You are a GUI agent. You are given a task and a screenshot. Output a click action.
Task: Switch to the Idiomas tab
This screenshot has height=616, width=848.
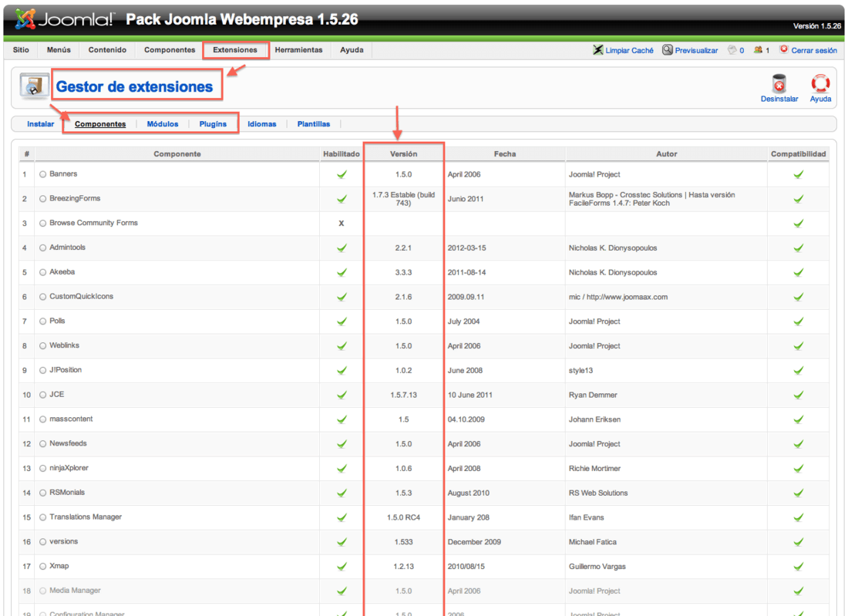[262, 124]
